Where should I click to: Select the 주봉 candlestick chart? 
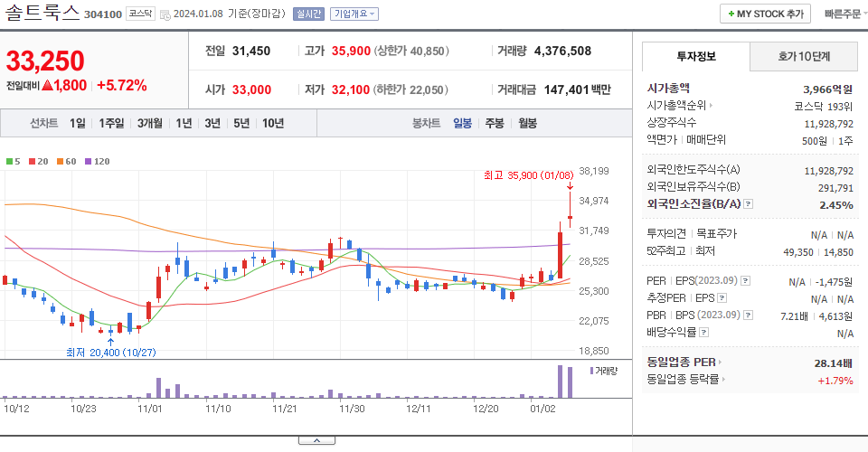(495, 123)
